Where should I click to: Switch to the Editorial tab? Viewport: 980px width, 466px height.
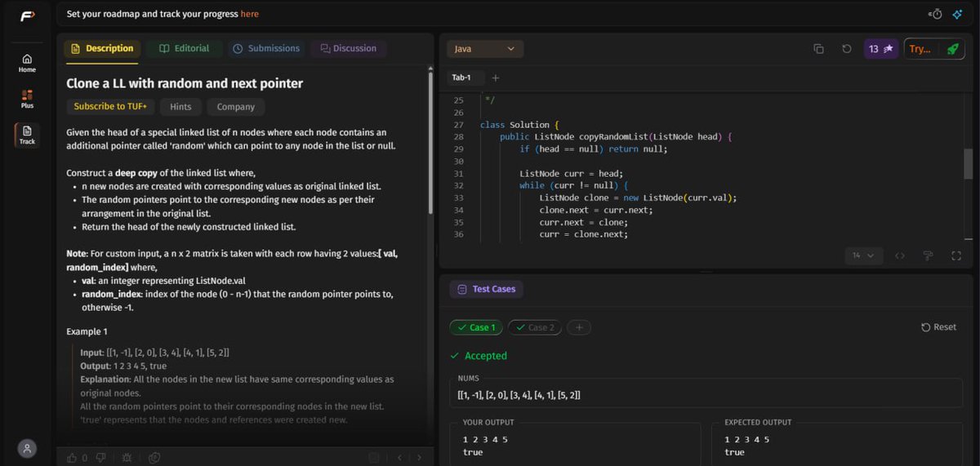click(185, 49)
